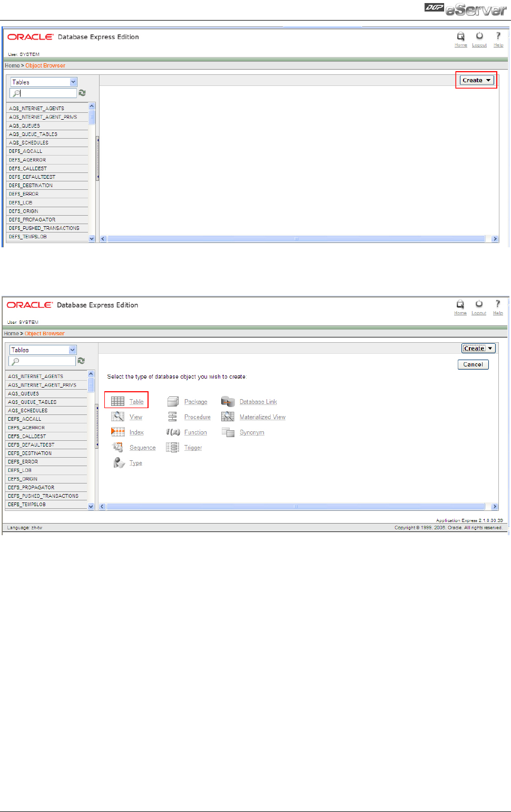Open the Database Link link
Image resolution: width=511 pixels, height=812 pixels.
coord(258,402)
